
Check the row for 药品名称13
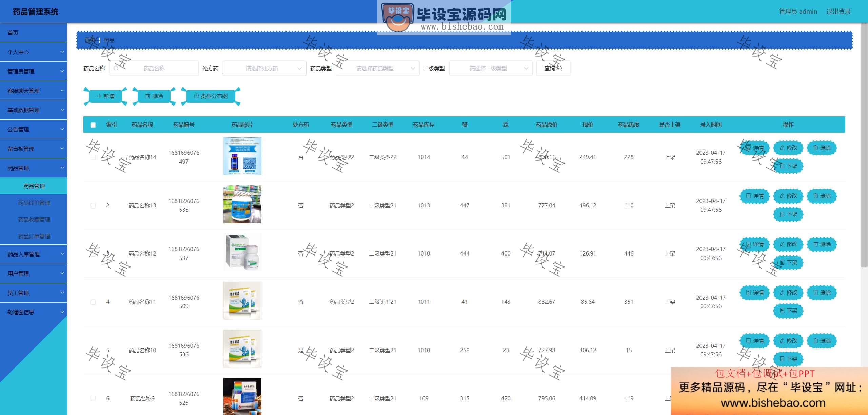click(x=93, y=206)
